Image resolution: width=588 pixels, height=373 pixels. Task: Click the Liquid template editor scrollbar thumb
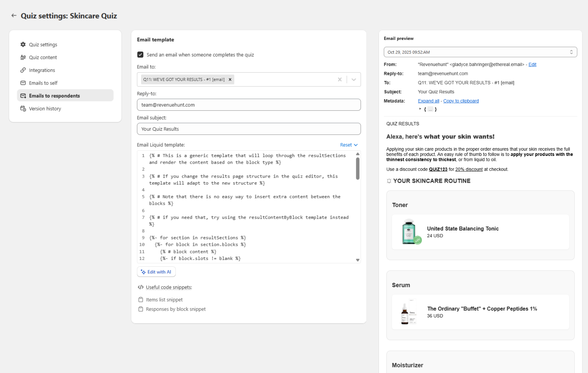[358, 169]
